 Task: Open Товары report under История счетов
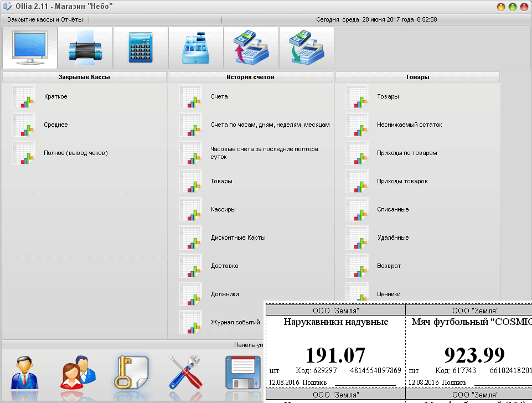pyautogui.click(x=221, y=181)
